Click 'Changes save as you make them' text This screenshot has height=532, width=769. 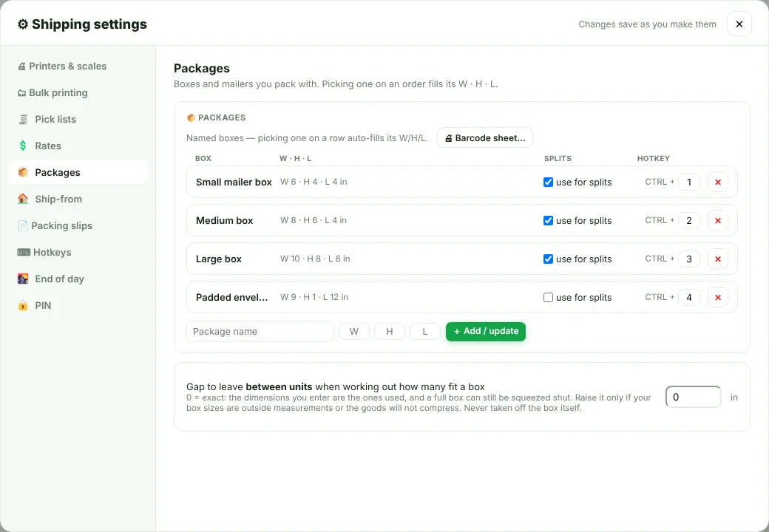pos(647,24)
